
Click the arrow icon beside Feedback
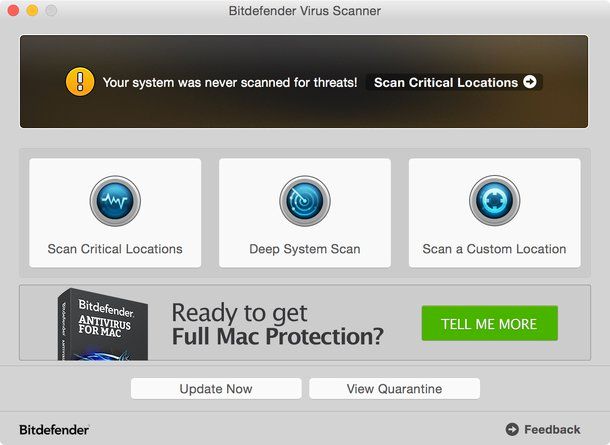pos(512,429)
